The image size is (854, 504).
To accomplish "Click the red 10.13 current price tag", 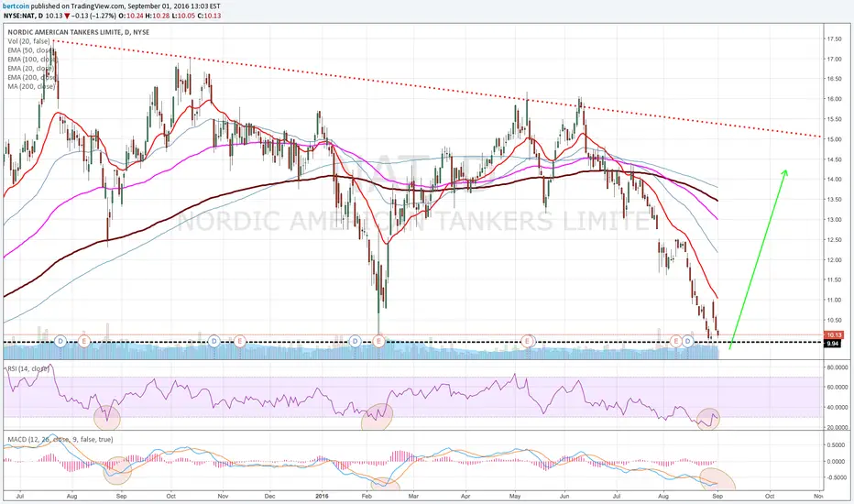I will 834,335.
